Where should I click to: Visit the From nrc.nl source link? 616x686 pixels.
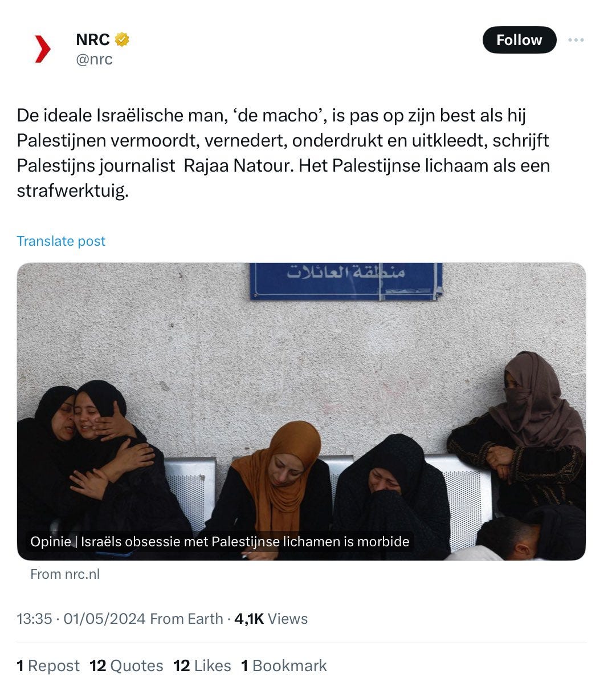(65, 574)
